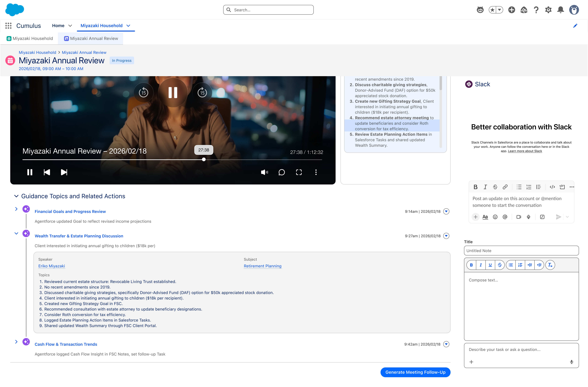Open video comments bubble icon
Viewport: 588px width, 387px height.
pos(282,172)
